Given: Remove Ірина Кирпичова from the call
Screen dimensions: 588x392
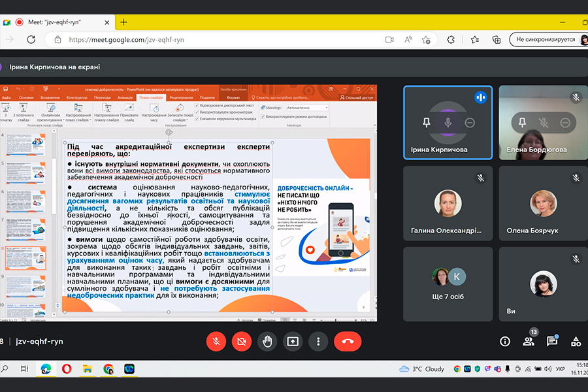Looking at the screenshot, I should coord(470,123).
